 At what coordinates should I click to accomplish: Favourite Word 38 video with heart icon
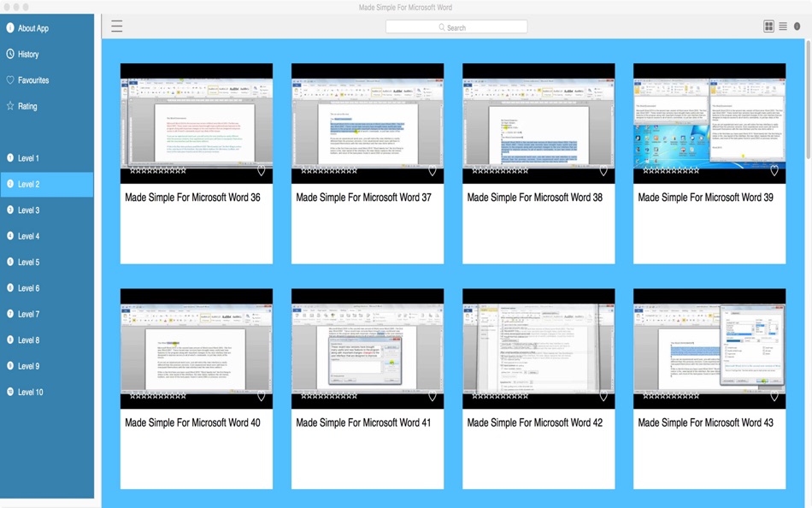603,170
